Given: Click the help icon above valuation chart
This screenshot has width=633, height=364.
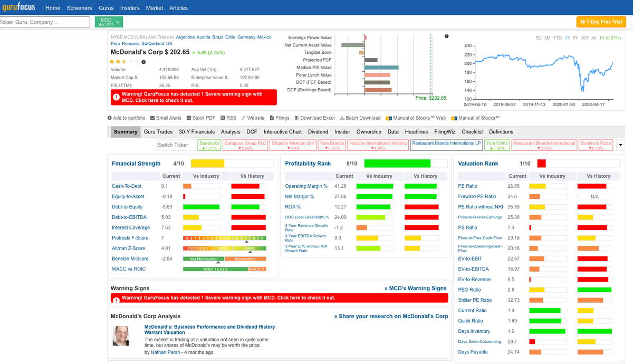Looking at the screenshot, I should pos(447,36).
